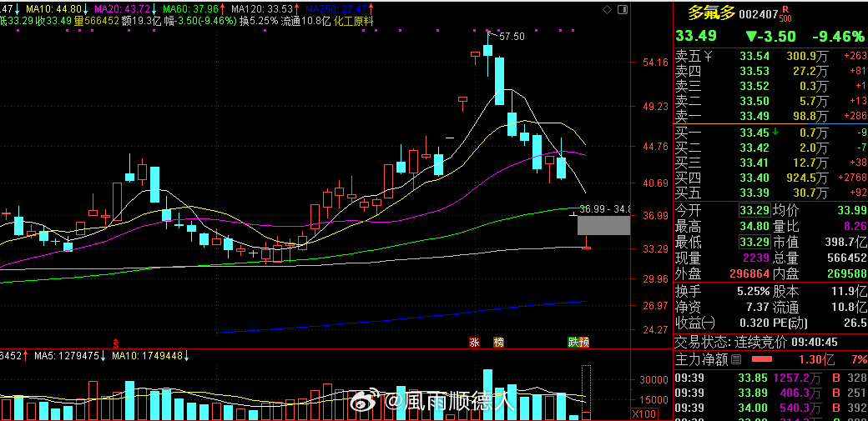The image size is (868, 421).
Task: Select the 09:39 trade at 33.85
Action: click(x=770, y=378)
